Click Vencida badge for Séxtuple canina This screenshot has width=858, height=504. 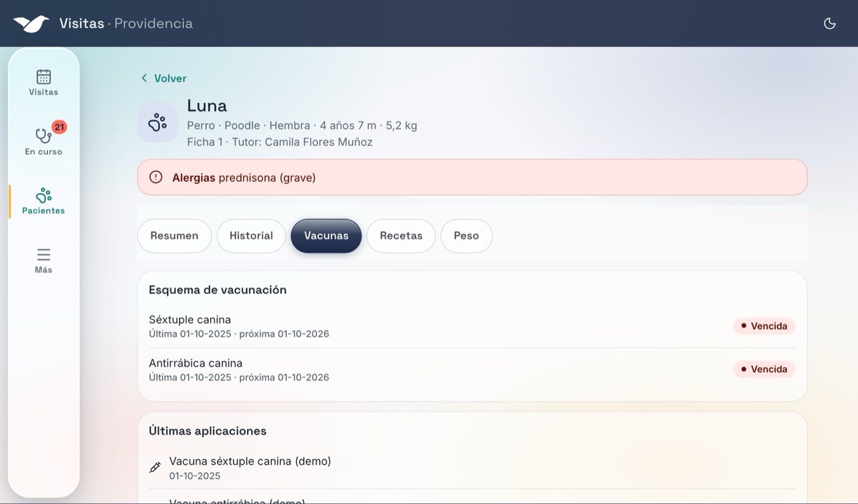764,326
